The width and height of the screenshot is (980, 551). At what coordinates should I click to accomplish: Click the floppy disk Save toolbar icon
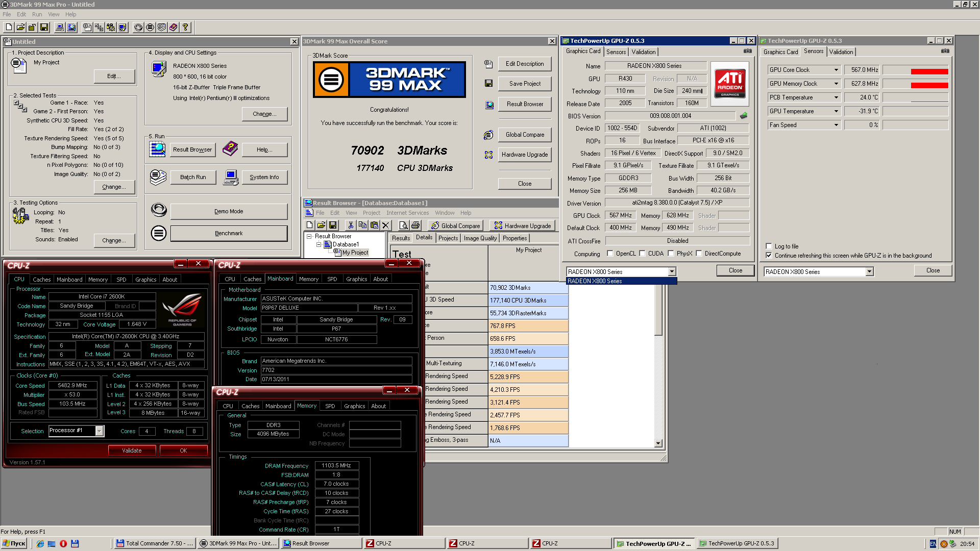click(44, 27)
